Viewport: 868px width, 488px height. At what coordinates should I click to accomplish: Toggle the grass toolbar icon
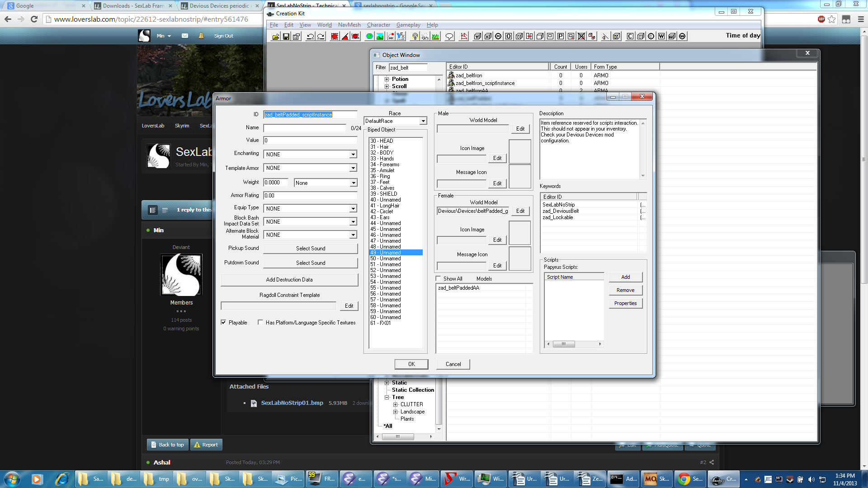[x=435, y=36]
